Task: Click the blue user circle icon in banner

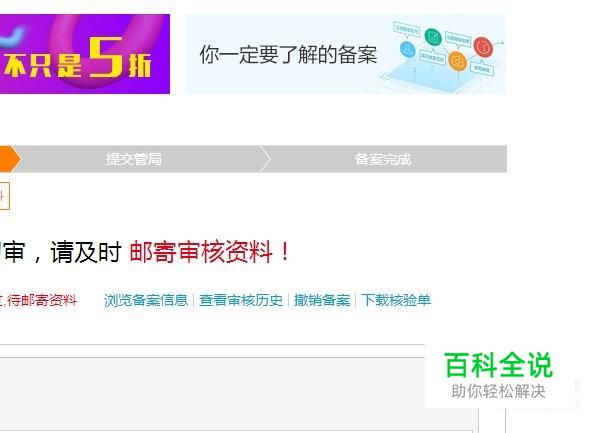Action: coord(408,49)
